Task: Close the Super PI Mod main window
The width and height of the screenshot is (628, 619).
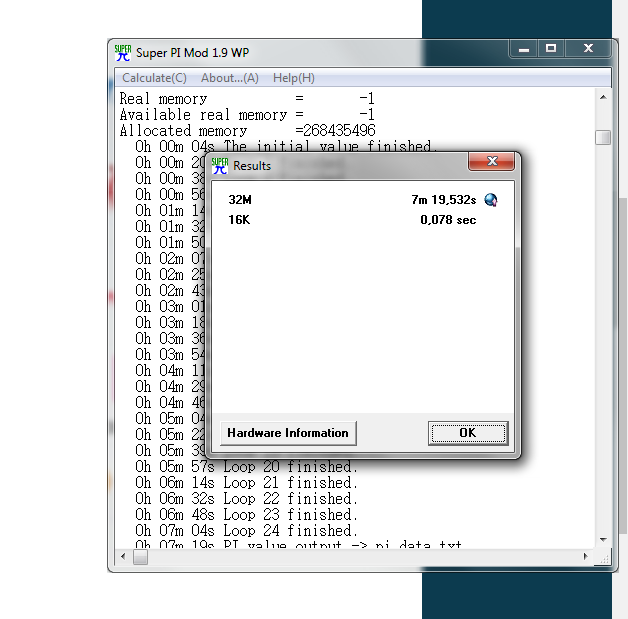Action: click(588, 49)
